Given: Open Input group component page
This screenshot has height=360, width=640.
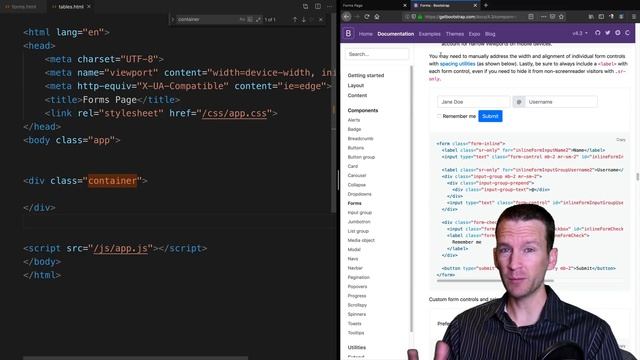Looking at the screenshot, I should point(360,213).
